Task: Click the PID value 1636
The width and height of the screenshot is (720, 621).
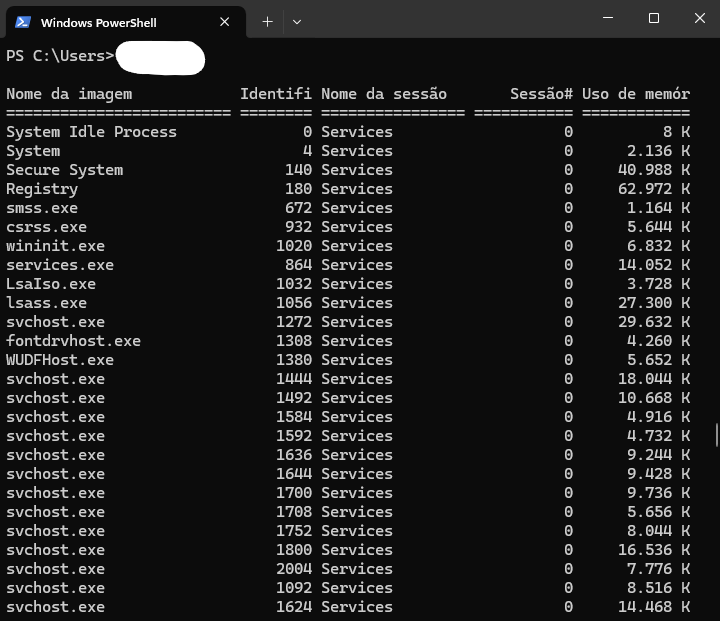Action: [x=294, y=455]
